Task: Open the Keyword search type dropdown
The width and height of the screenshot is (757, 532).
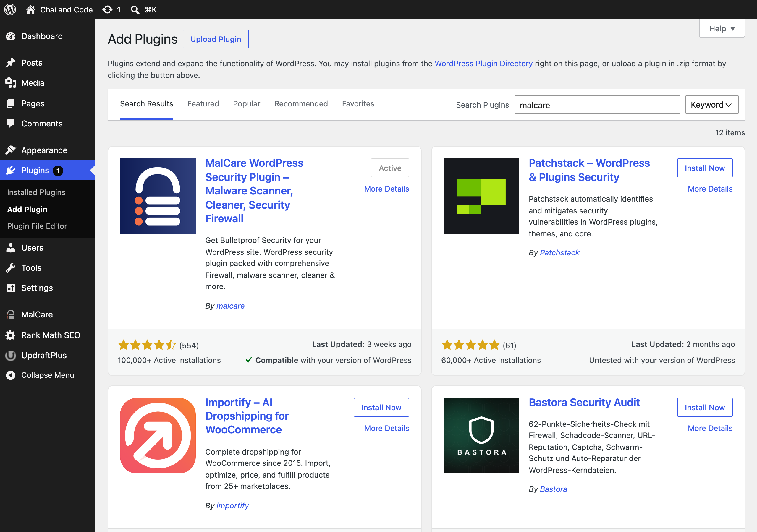Action: (711, 105)
